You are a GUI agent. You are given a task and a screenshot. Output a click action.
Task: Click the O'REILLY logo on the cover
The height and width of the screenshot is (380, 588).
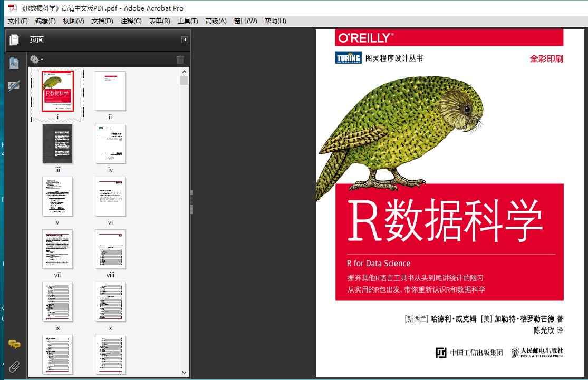(366, 38)
